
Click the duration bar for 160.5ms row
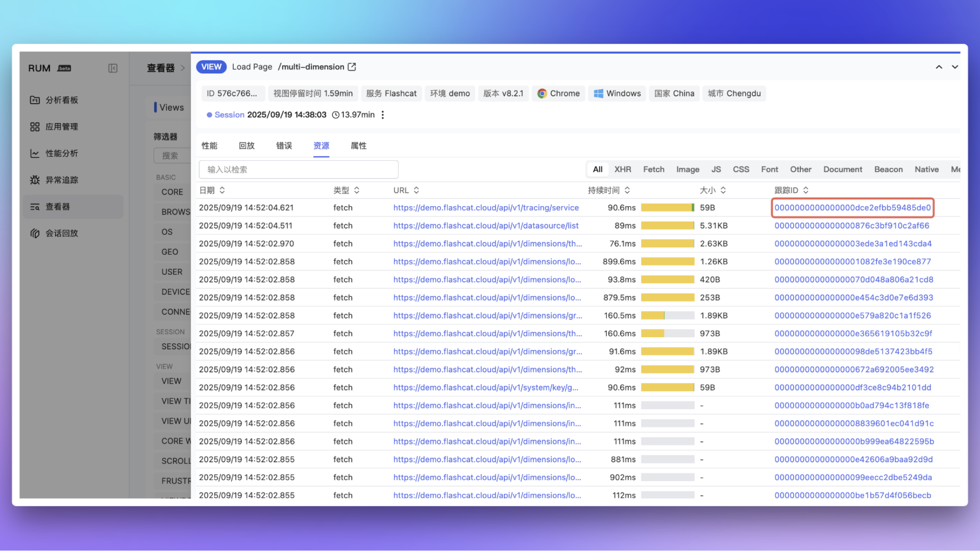[x=667, y=316]
